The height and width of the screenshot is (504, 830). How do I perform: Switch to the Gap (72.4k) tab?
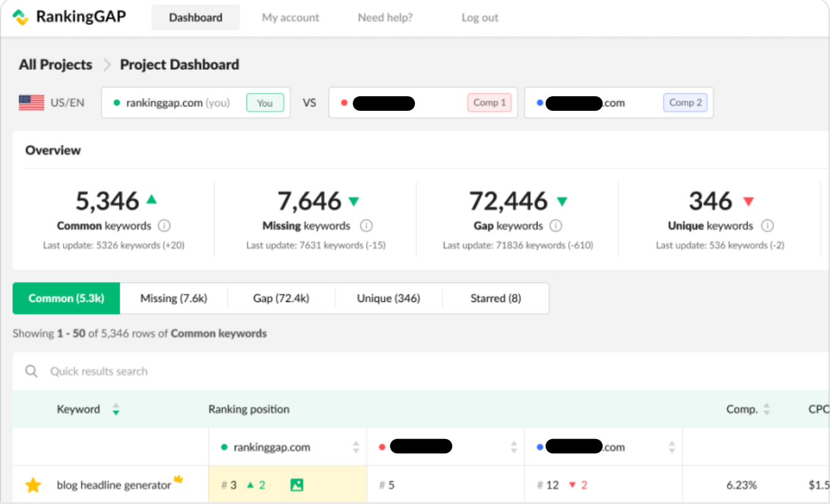pyautogui.click(x=281, y=298)
